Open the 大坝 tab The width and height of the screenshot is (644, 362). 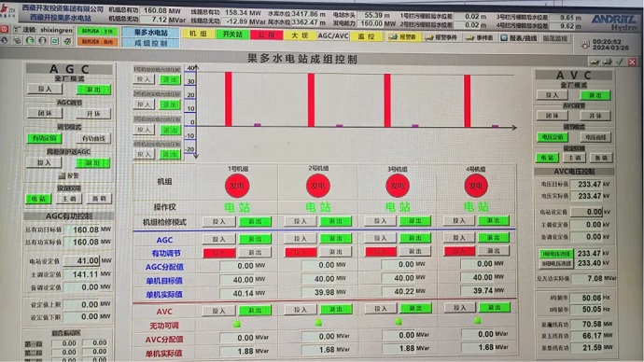(300, 35)
